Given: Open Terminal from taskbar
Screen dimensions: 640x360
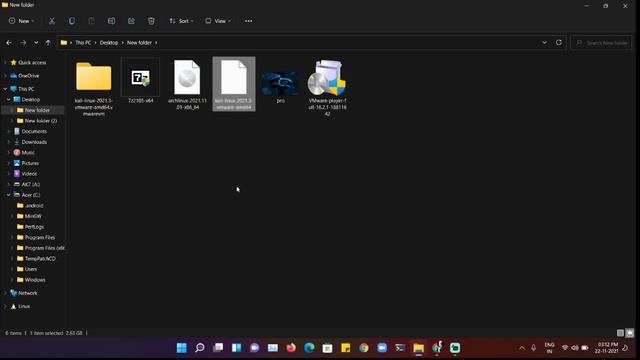Looking at the screenshot, I should (x=400, y=348).
